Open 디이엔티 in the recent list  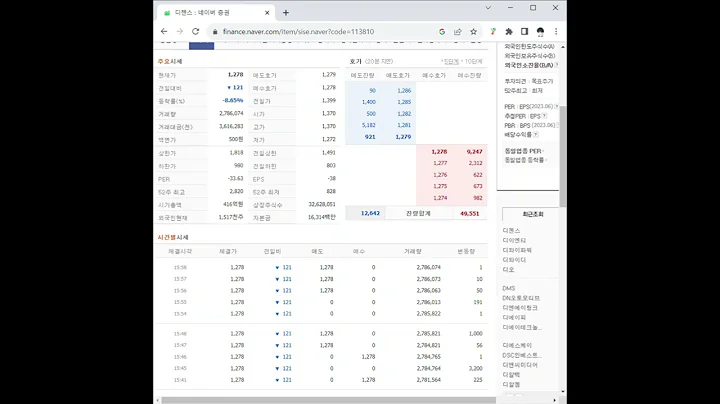[x=514, y=241]
